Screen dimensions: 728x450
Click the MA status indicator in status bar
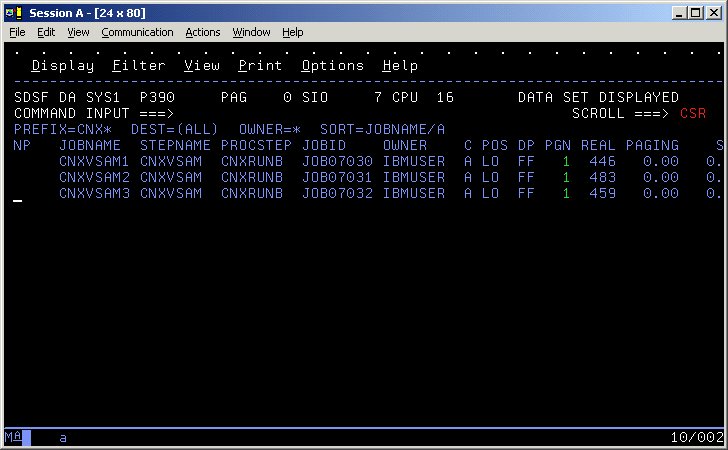coord(13,438)
